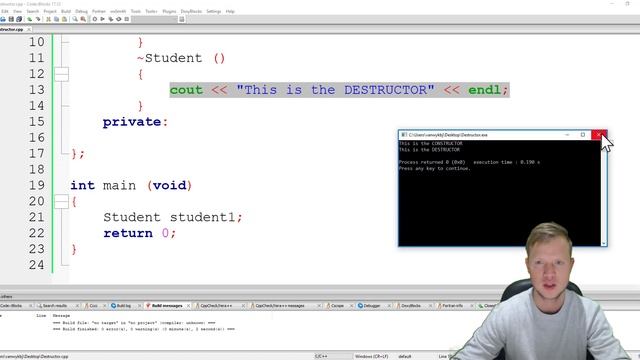Open the DoxyBlocks menu
Viewport: 640px width, 360px height.
pos(191,11)
